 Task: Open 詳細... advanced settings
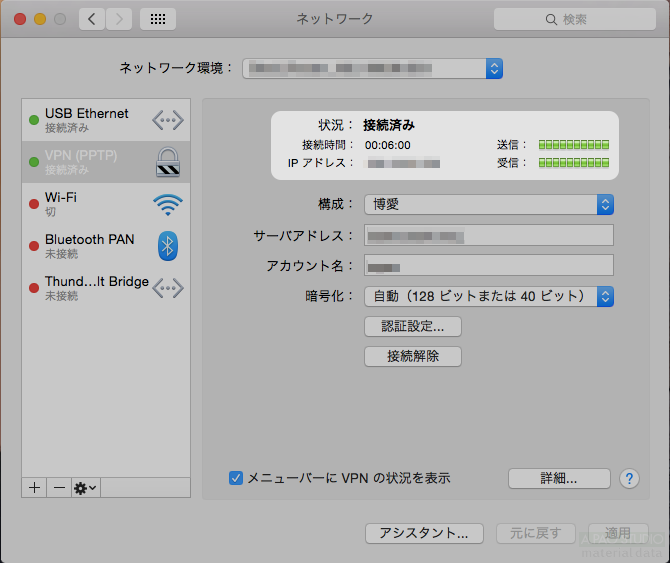coord(559,478)
